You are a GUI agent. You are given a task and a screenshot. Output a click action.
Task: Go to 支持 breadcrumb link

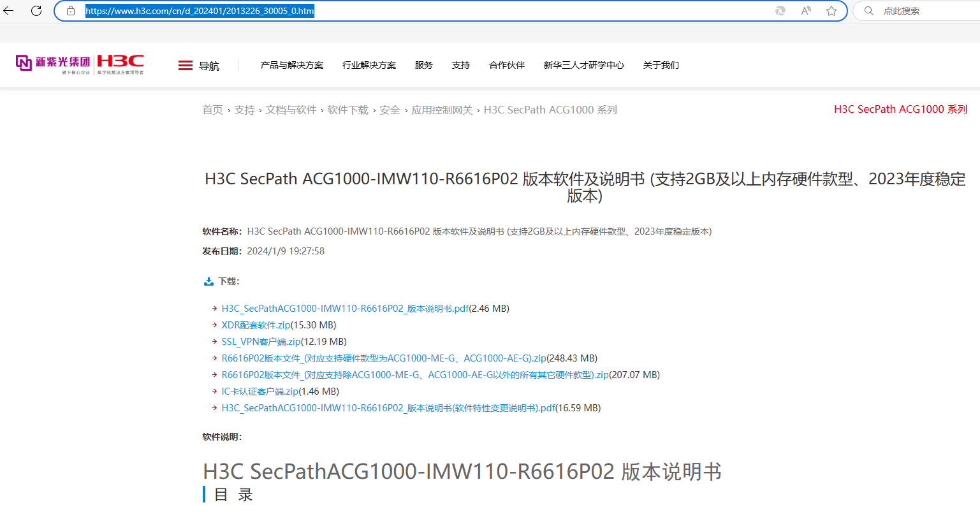[244, 110]
